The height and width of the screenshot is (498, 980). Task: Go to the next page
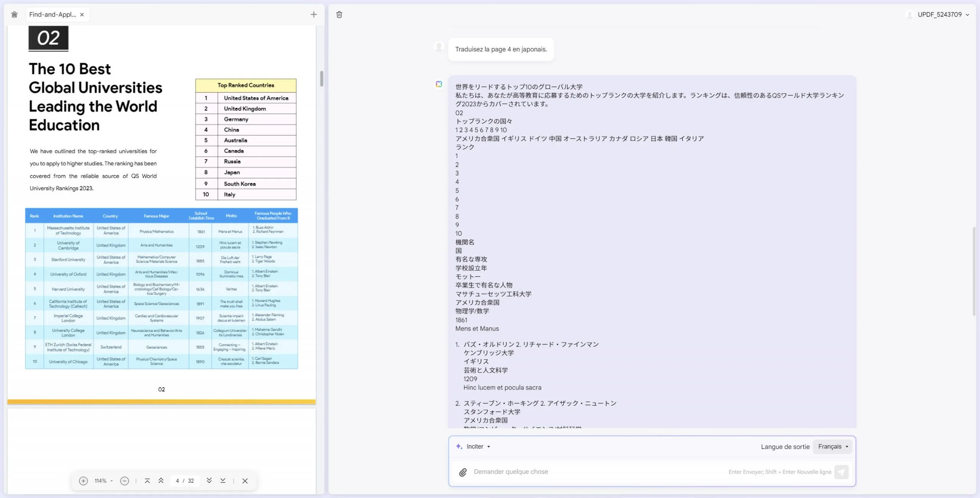tap(209, 481)
